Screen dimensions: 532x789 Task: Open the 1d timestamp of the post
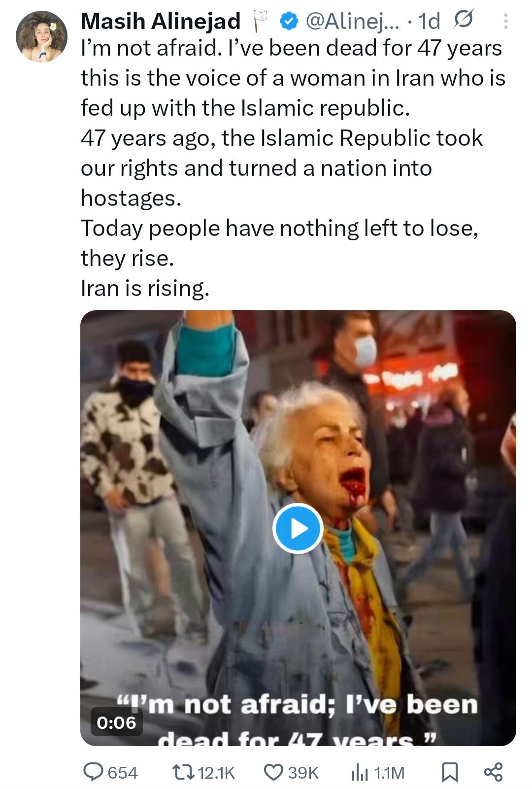[x=429, y=21]
